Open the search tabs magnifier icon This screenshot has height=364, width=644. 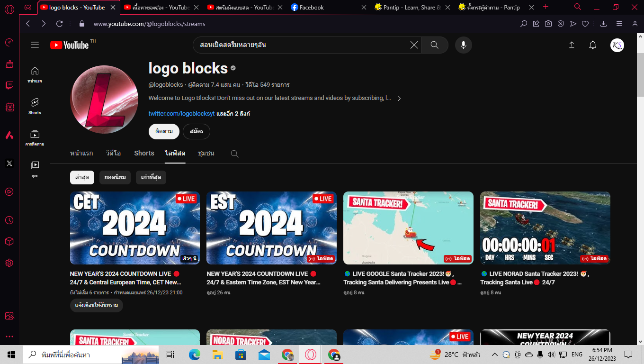[578, 7]
